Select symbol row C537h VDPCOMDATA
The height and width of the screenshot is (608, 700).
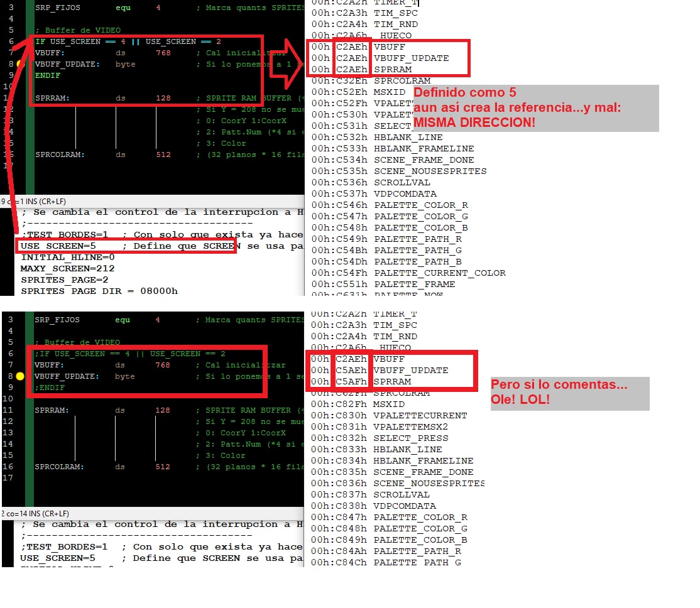point(374,193)
